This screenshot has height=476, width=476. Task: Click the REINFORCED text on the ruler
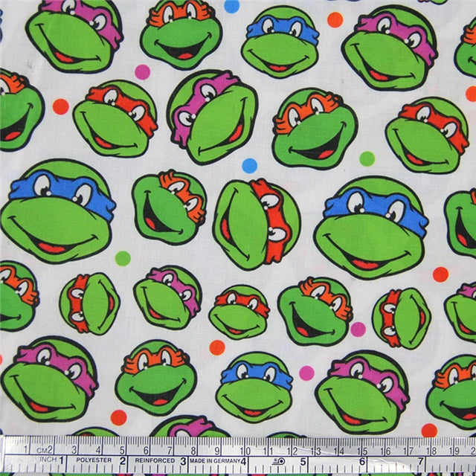pyautogui.click(x=150, y=461)
